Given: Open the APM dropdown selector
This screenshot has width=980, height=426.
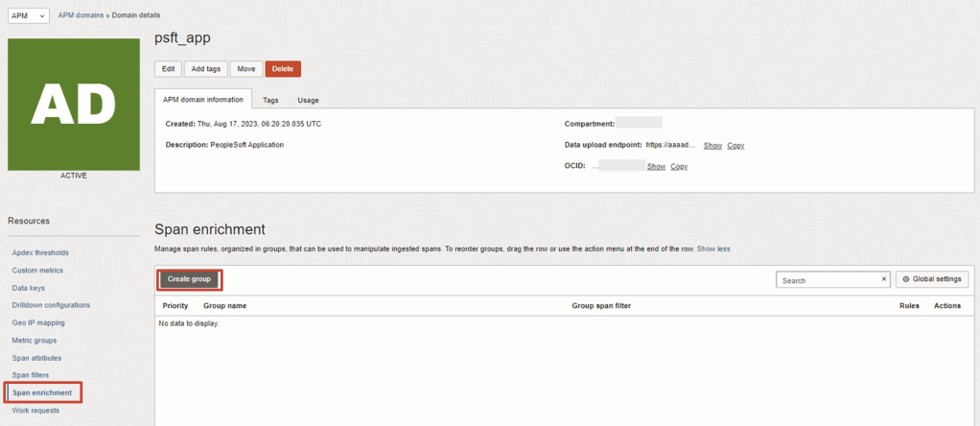Looking at the screenshot, I should click(x=29, y=16).
